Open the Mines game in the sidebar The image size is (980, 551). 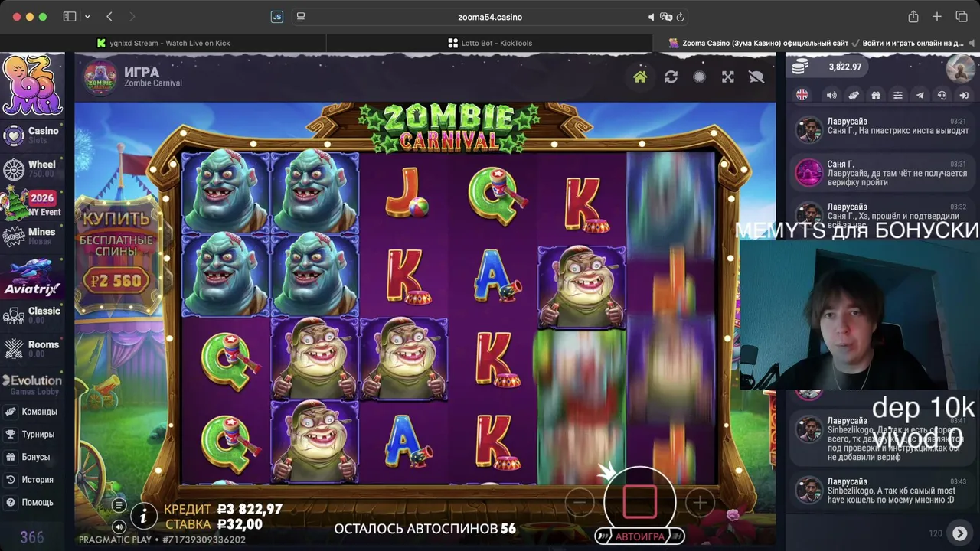coord(32,236)
